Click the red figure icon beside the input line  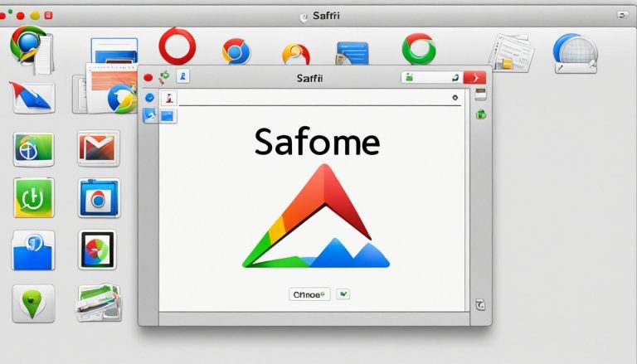click(169, 98)
